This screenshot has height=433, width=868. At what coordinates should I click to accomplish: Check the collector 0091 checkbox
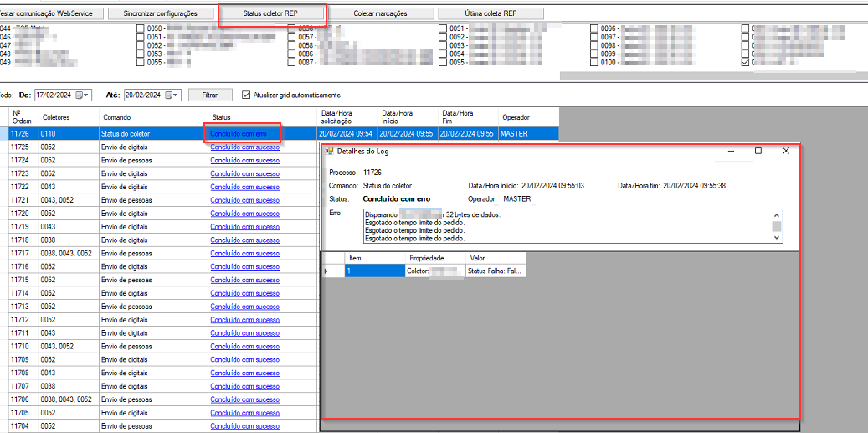click(443, 28)
